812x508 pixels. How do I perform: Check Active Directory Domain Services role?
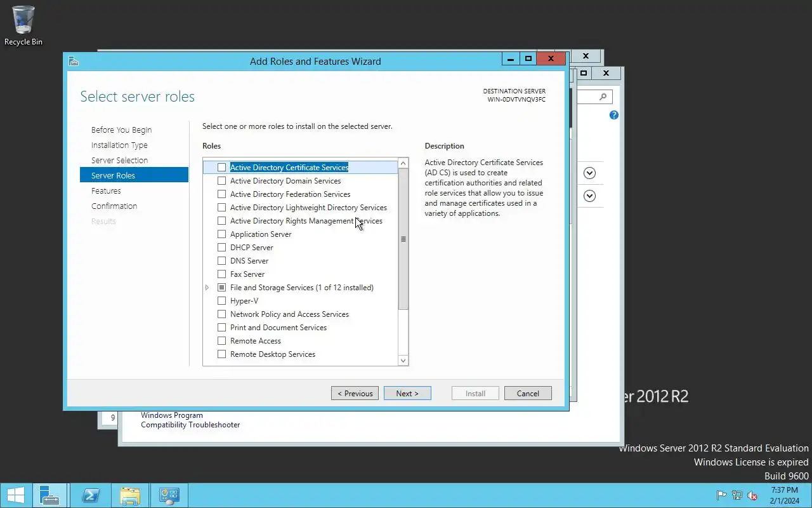click(x=221, y=181)
